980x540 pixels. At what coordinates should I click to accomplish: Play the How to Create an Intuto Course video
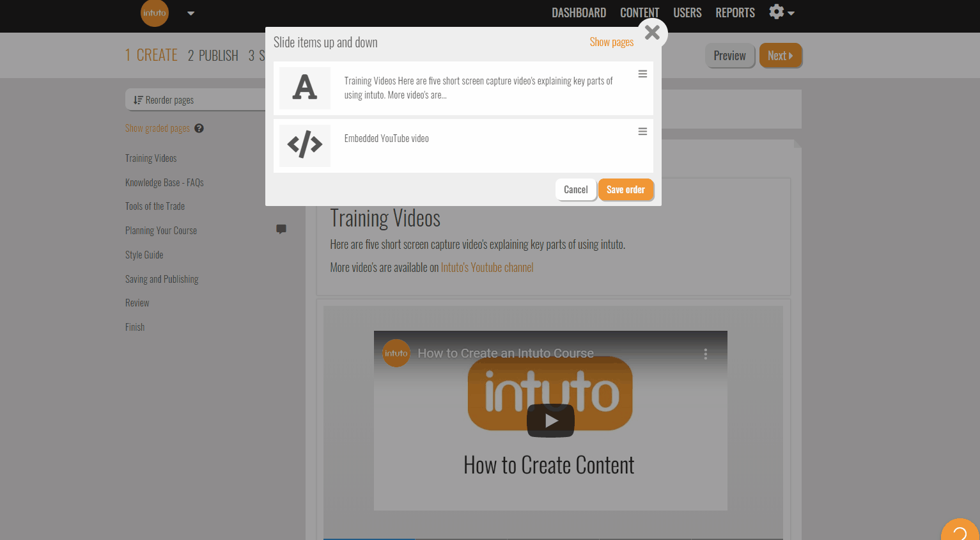(x=550, y=420)
